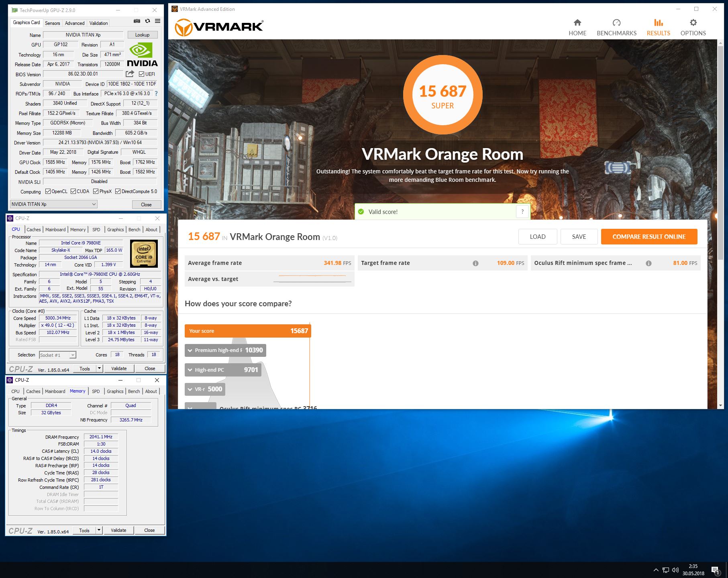Click the Core Speed value 5000.34 MHz
728x578 pixels.
click(x=58, y=318)
